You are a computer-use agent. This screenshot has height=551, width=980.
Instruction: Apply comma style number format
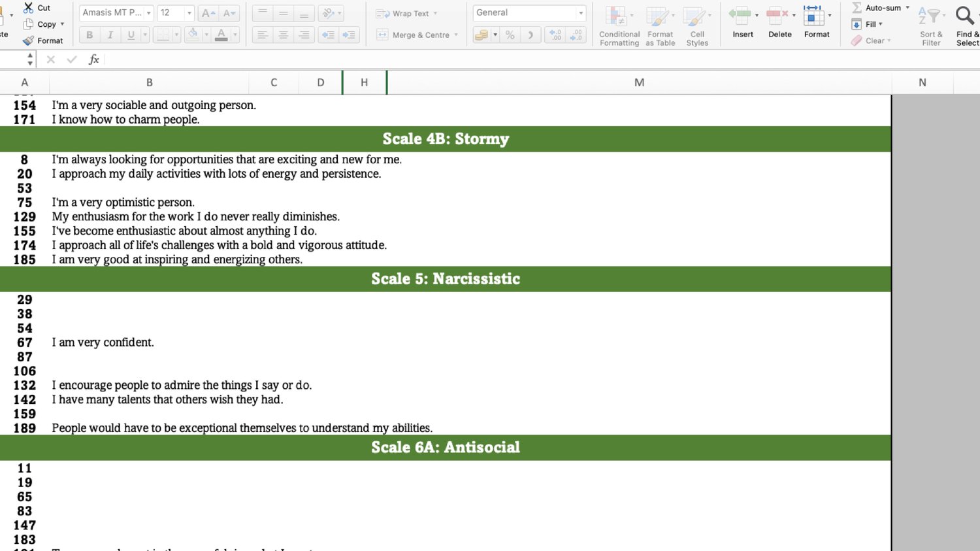(x=531, y=35)
